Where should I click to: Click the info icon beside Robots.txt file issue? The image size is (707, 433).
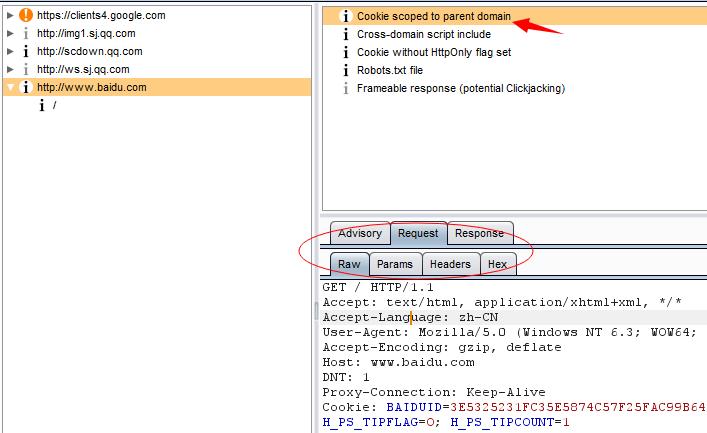coord(346,70)
